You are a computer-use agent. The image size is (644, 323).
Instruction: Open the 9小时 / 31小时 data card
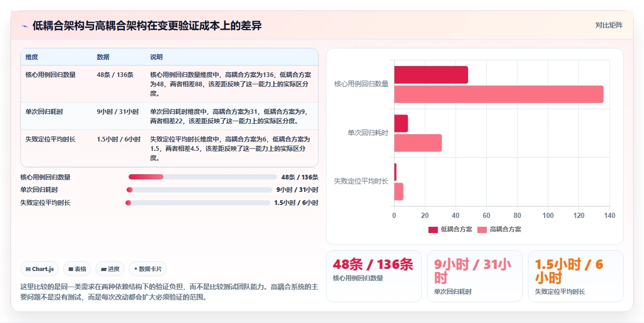[475, 276]
